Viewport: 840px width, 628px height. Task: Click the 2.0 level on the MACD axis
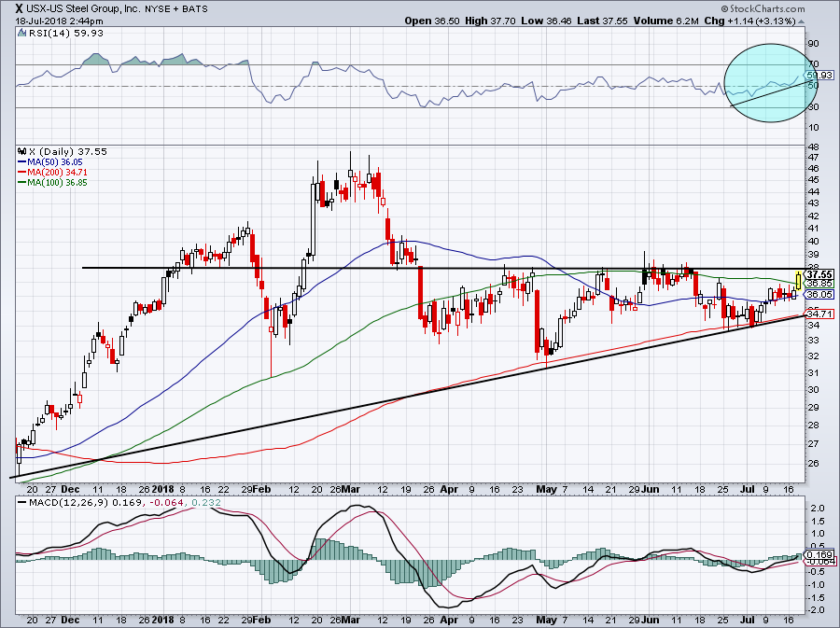click(x=818, y=508)
